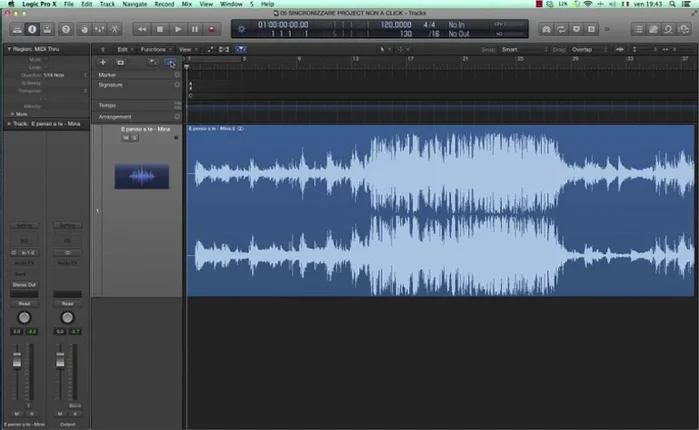The height and width of the screenshot is (430, 699).
Task: Click the Stop transport button
Action: tap(160, 30)
